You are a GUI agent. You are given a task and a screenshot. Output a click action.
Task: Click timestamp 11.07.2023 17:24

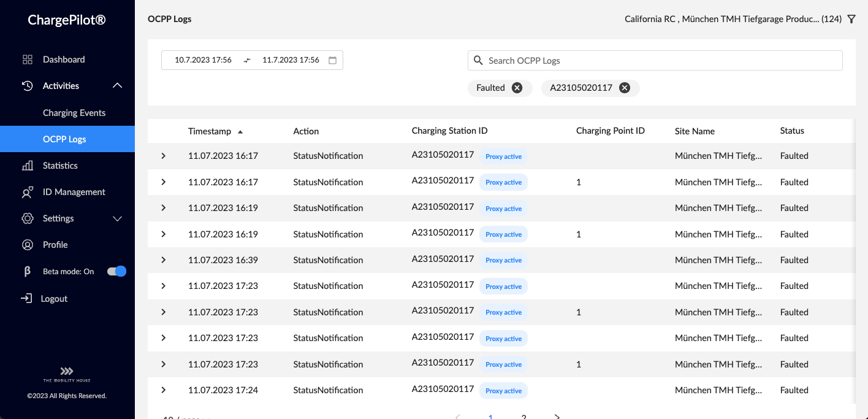(223, 390)
